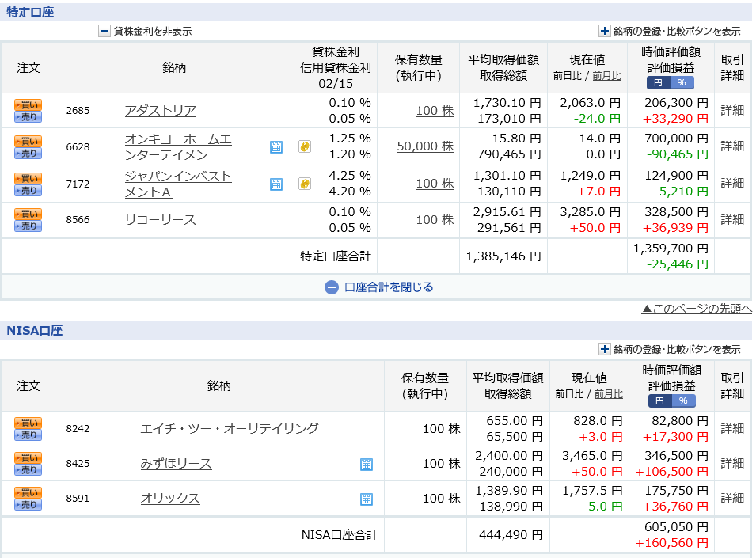Select NISA口座合計 value 444,490 円
This screenshot has height=558, width=756.
click(511, 535)
